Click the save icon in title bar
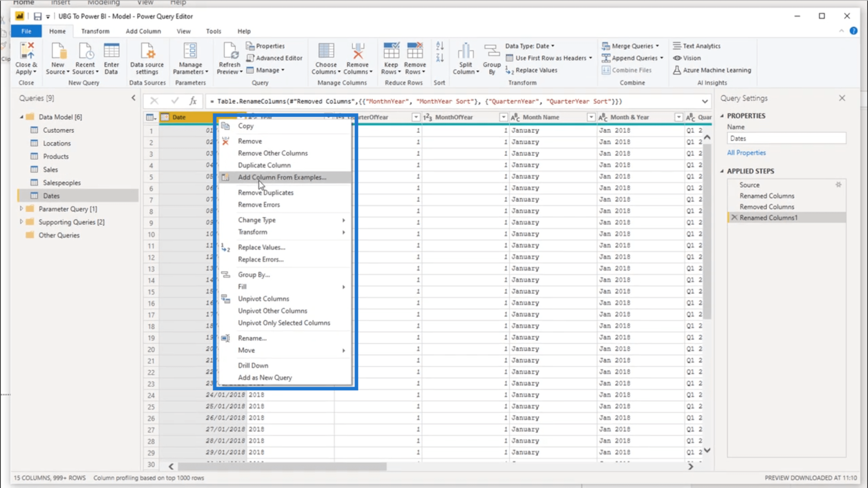Screen dimensions: 868x488 pos(37,16)
